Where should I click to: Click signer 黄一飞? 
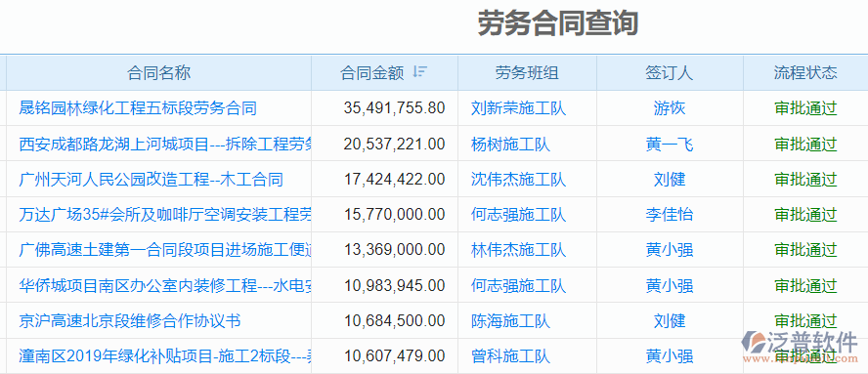point(670,145)
